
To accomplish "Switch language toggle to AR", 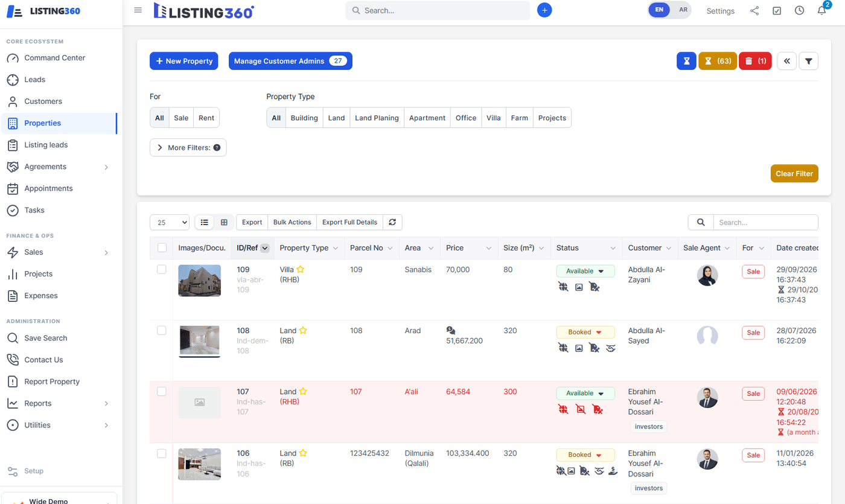I will (683, 10).
